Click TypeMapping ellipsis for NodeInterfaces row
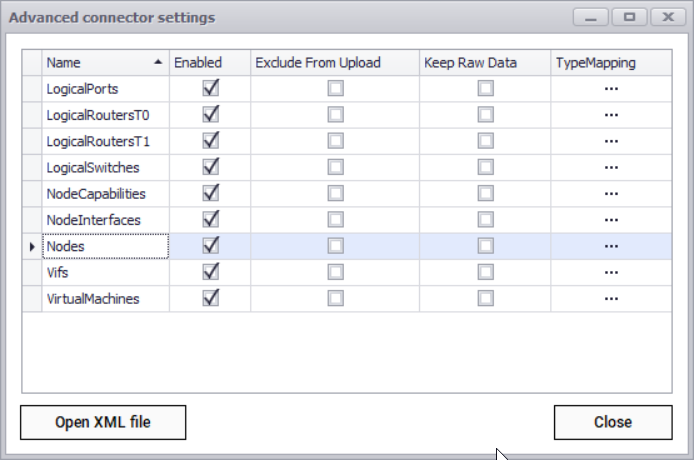Viewport: 694px width, 460px height. [611, 219]
